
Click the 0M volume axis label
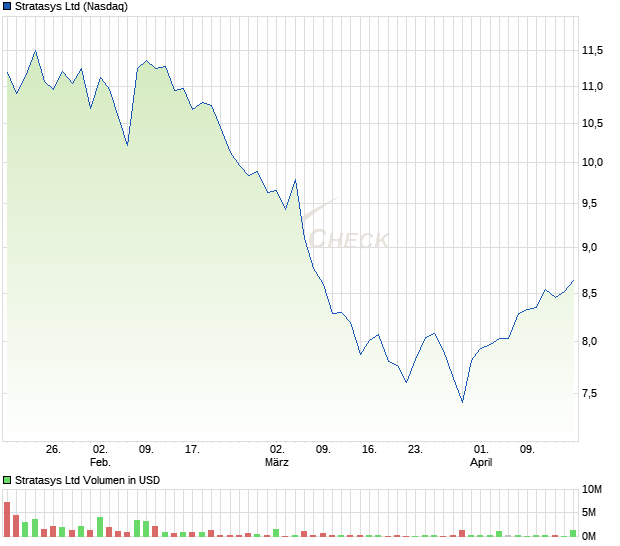click(x=588, y=536)
